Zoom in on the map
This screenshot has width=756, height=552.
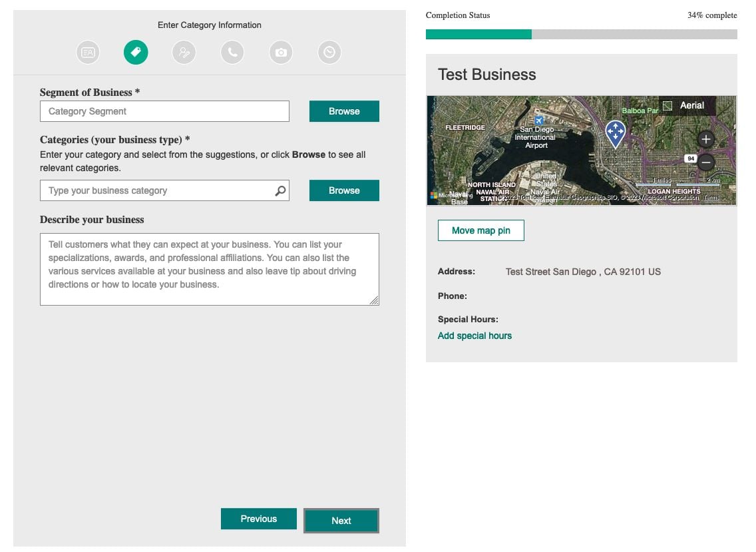(705, 138)
